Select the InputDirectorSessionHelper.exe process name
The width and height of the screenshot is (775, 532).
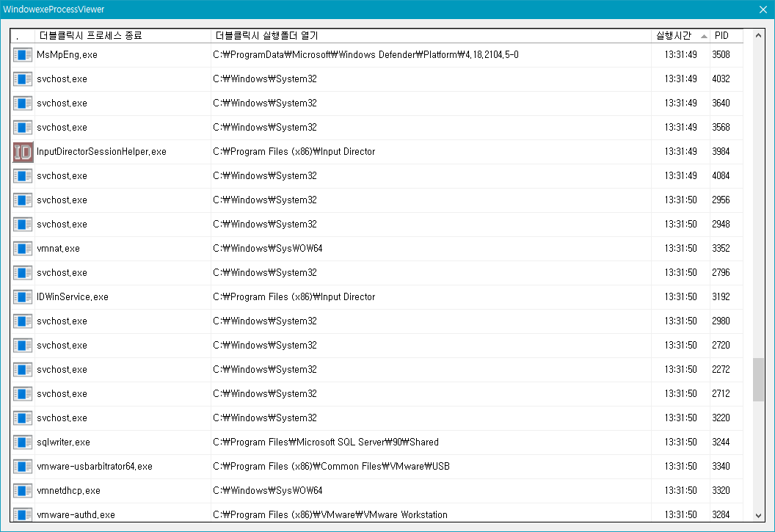pos(101,152)
